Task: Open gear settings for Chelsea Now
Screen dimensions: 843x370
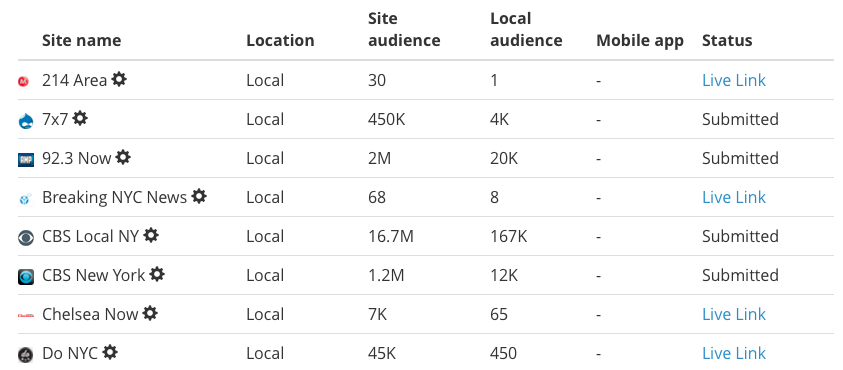Action: (x=150, y=313)
